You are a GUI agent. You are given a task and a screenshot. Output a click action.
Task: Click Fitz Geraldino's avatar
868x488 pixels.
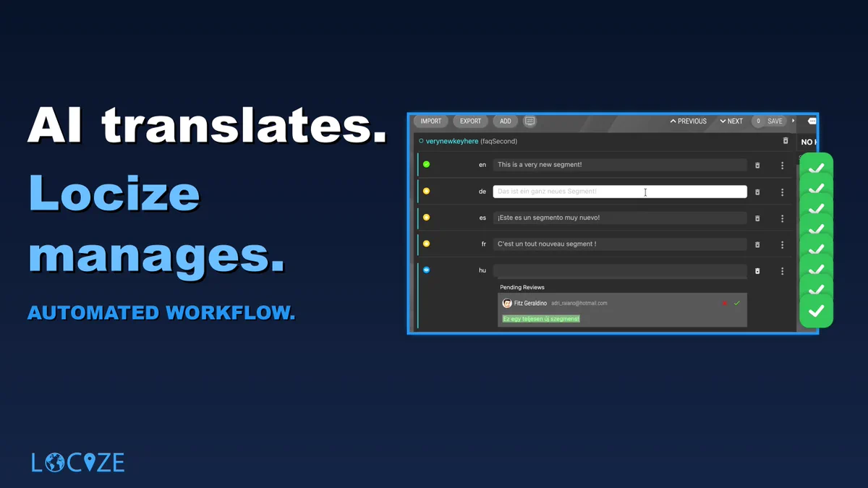coord(507,303)
